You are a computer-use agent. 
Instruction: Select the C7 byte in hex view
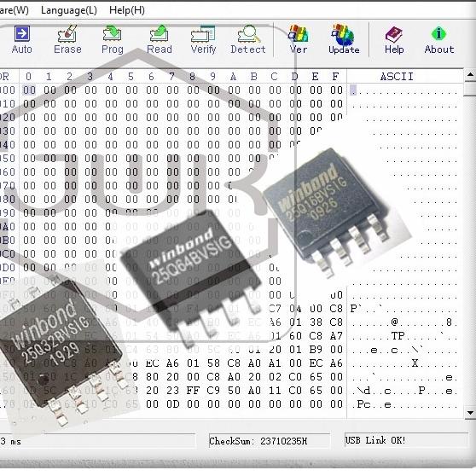pyautogui.click(x=275, y=309)
